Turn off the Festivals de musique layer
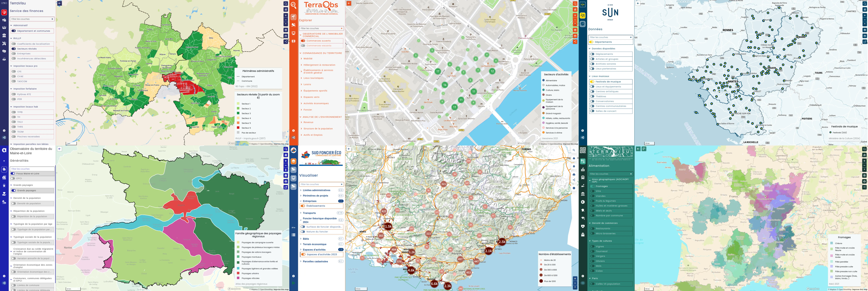The height and width of the screenshot is (291, 868). (x=592, y=82)
